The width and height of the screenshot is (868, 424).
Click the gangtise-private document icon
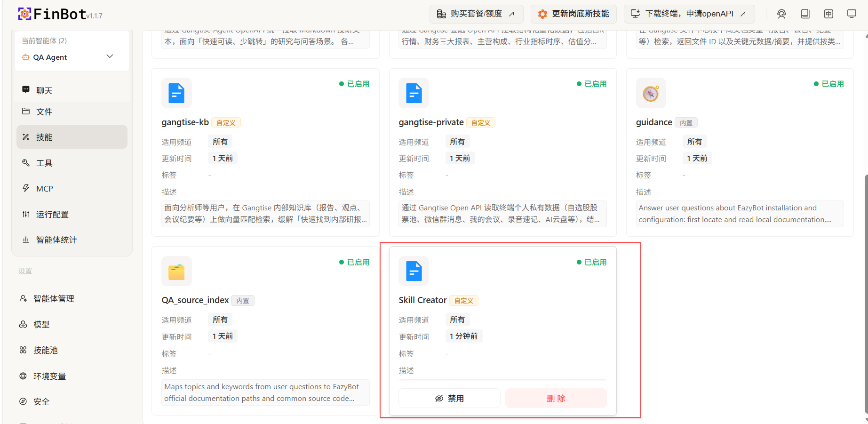[414, 93]
